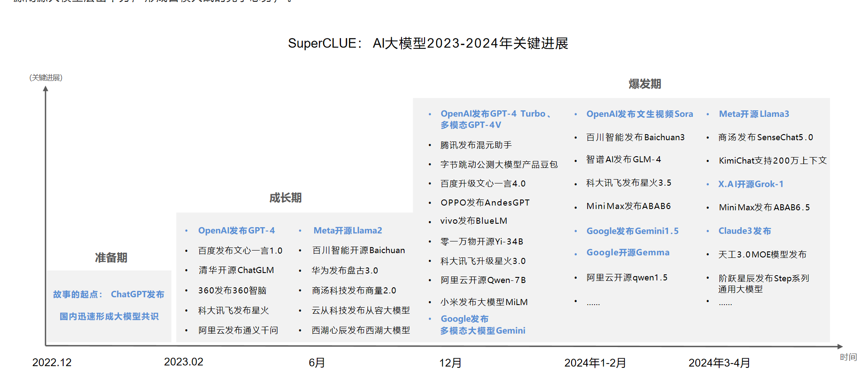Click '阿里云开源Qwen-7B' entry
The width and height of the screenshot is (868, 373).
(483, 280)
